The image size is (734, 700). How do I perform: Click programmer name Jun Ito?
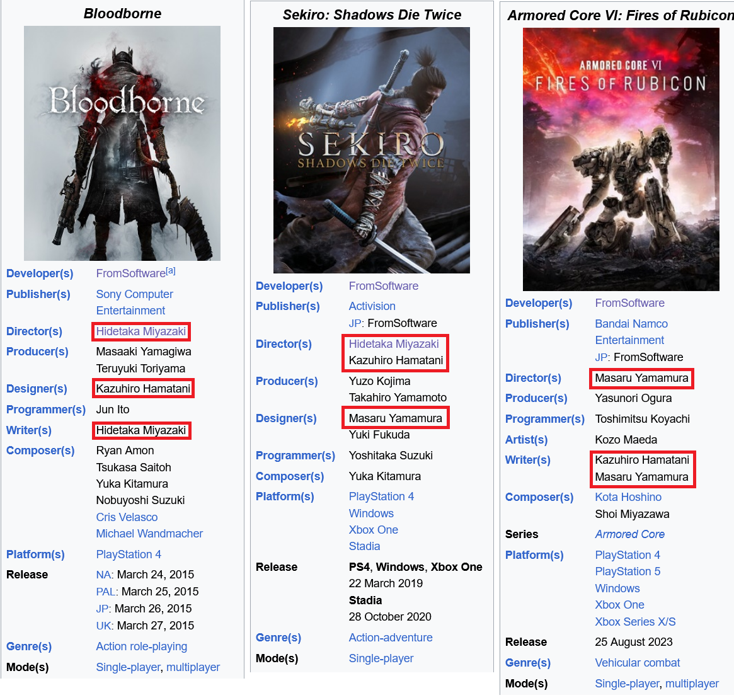point(113,410)
